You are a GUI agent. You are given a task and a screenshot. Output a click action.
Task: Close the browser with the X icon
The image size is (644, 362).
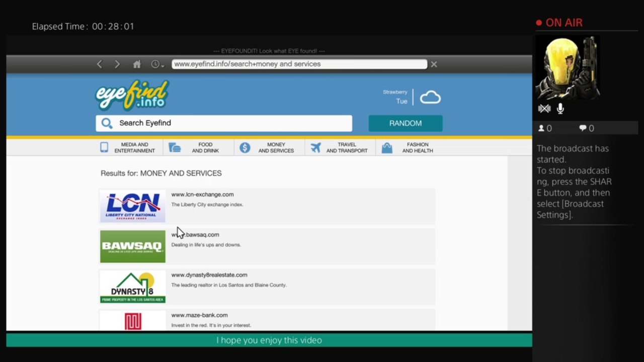[x=434, y=64]
